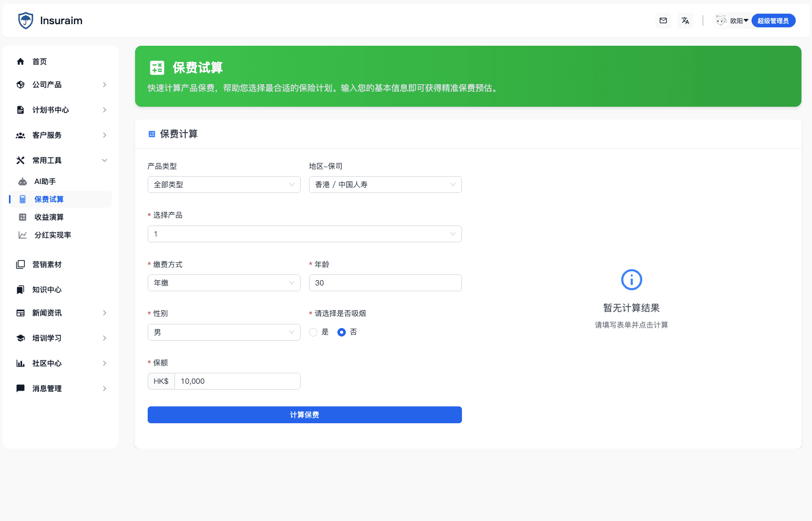Click the 计算保费 button
The image size is (812, 521).
point(305,415)
